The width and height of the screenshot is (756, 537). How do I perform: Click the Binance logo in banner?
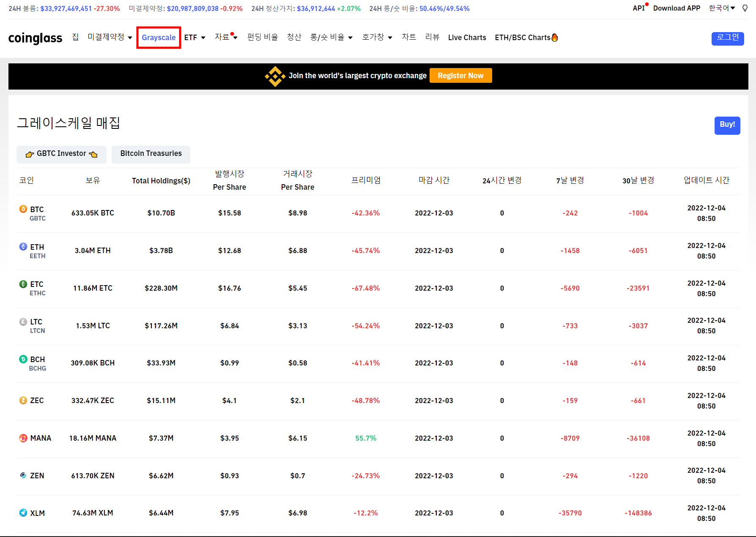[x=275, y=76]
